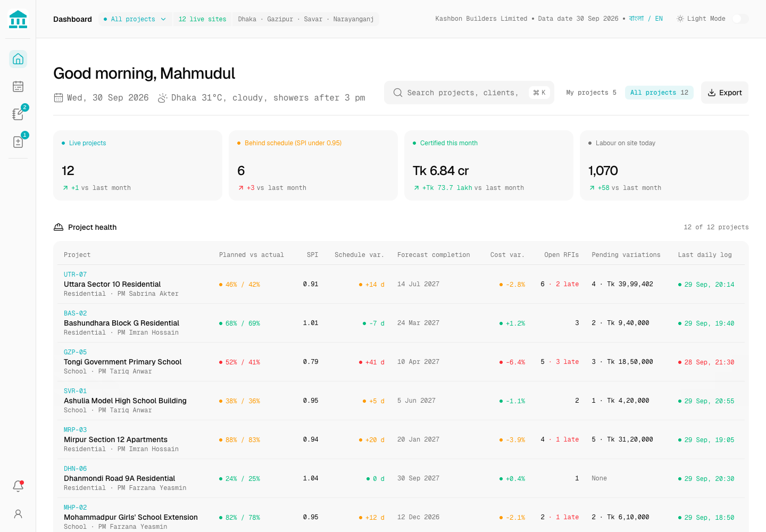Open the Calendar schedule sidebar icon
The image size is (766, 532).
(x=18, y=87)
